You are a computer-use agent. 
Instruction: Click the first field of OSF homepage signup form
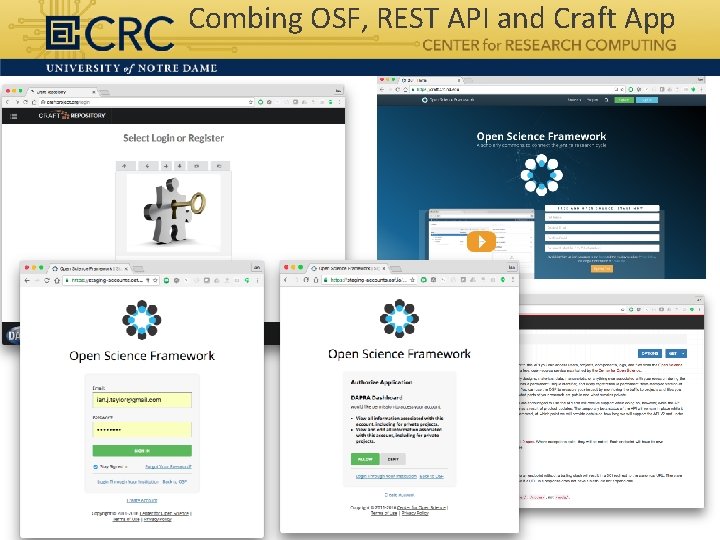pos(602,217)
